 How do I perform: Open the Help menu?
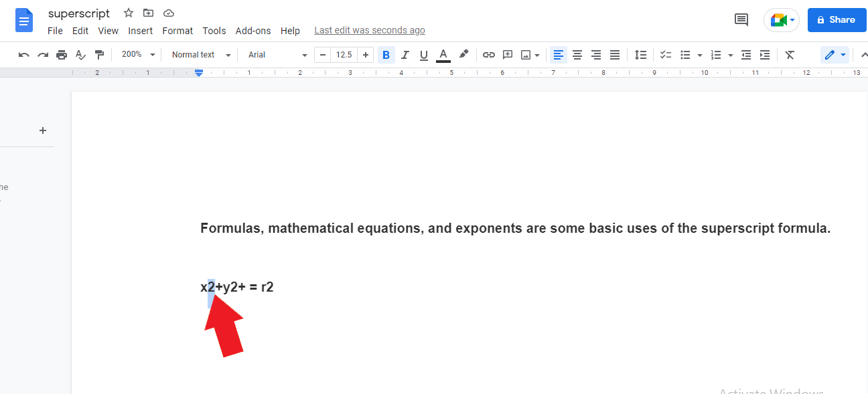pyautogui.click(x=290, y=31)
